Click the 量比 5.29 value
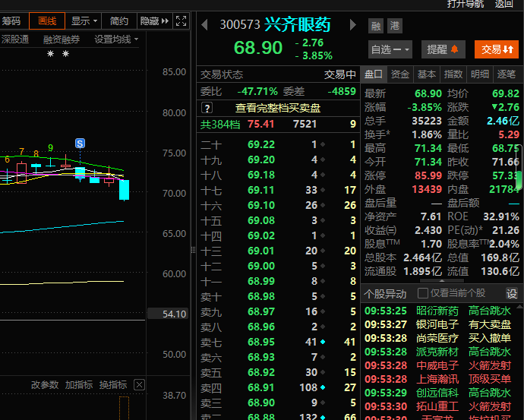The image size is (524, 420). coord(509,134)
